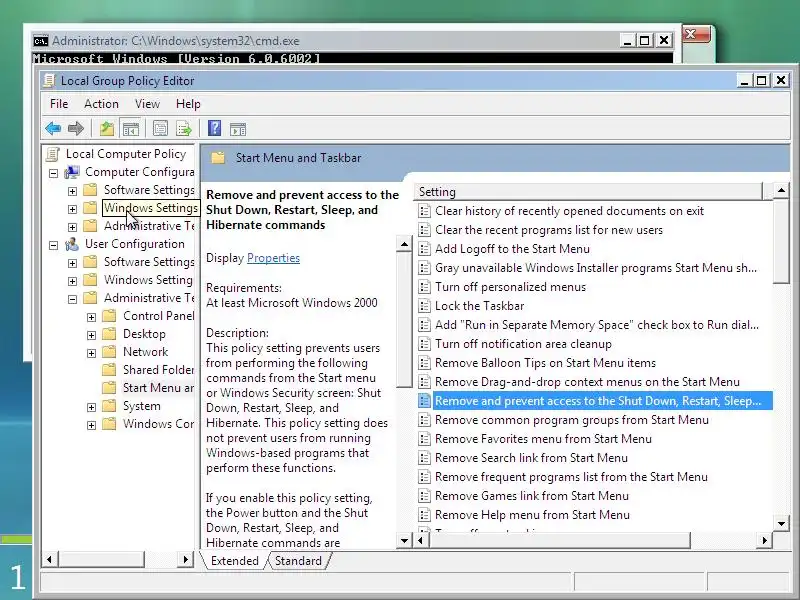800x600 pixels.
Task: Click the Computer Configuration computer icon
Action: coord(72,172)
